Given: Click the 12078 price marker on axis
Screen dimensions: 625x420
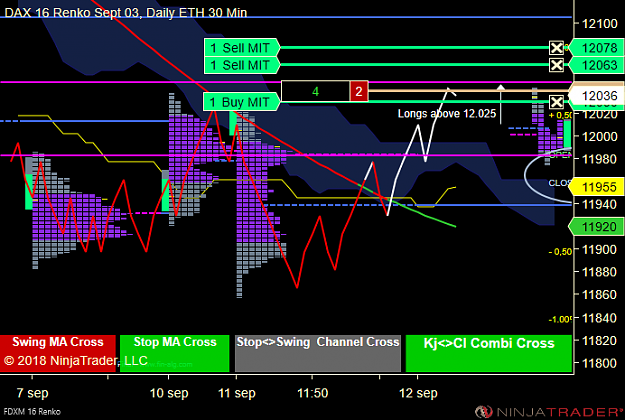Looking at the screenshot, I should [x=597, y=48].
